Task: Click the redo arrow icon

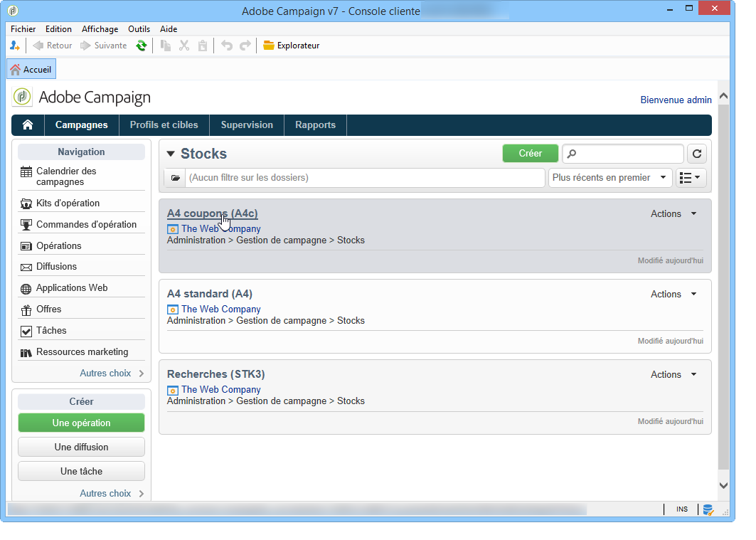Action: [245, 46]
